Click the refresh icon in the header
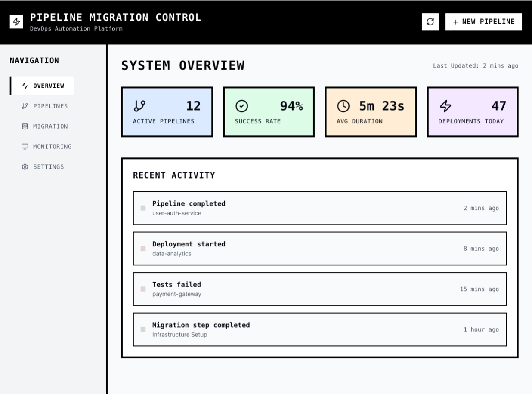 430,22
